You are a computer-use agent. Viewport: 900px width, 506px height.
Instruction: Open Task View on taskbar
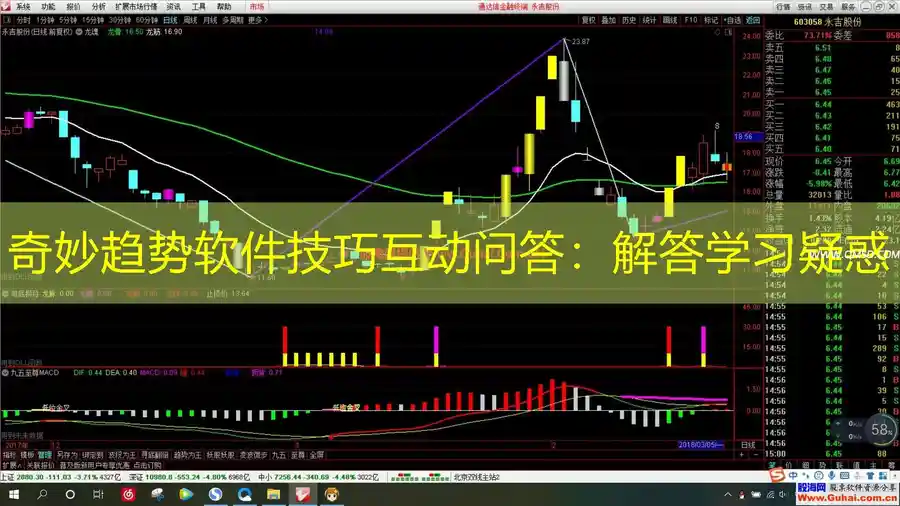(x=98, y=494)
